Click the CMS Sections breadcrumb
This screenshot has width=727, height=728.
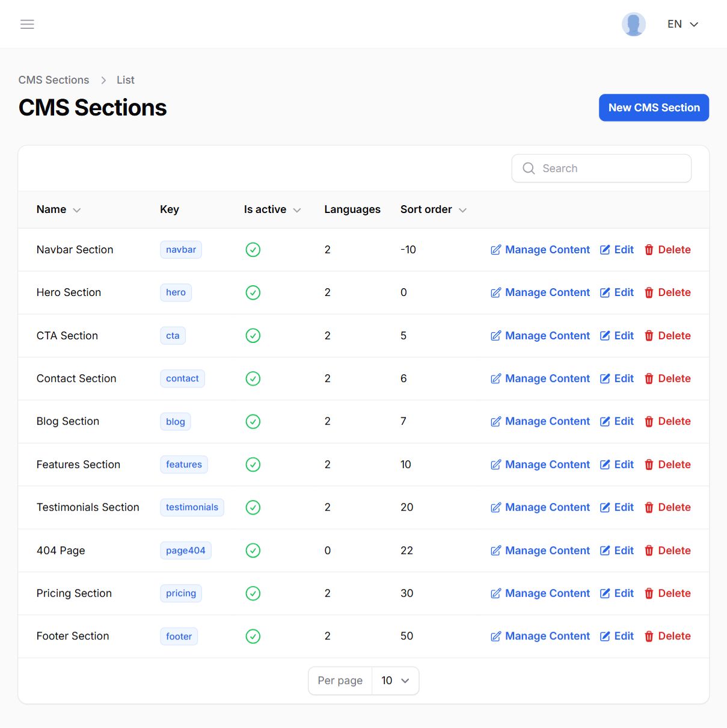tap(54, 80)
